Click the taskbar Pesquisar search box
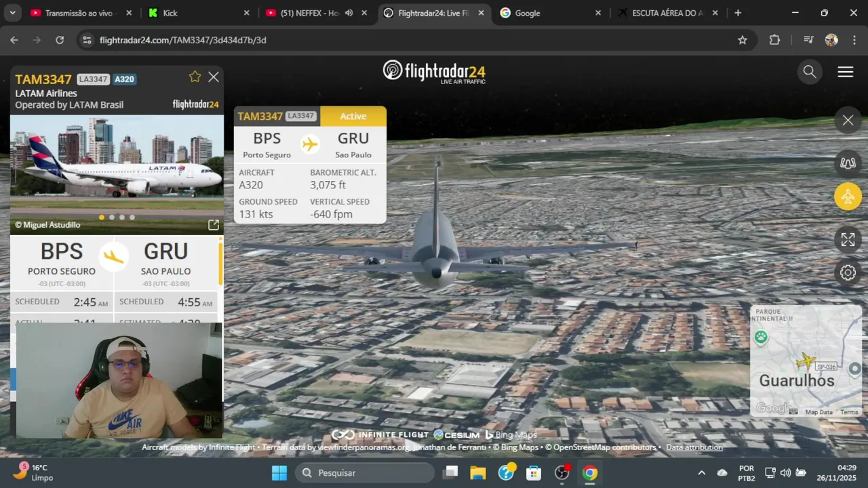This screenshot has width=868, height=488. pos(364,472)
